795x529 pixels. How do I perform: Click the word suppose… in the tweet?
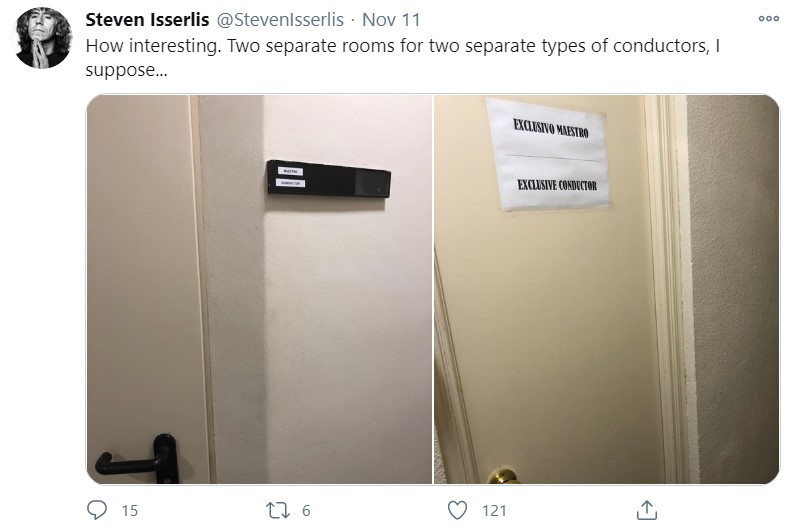pos(126,70)
